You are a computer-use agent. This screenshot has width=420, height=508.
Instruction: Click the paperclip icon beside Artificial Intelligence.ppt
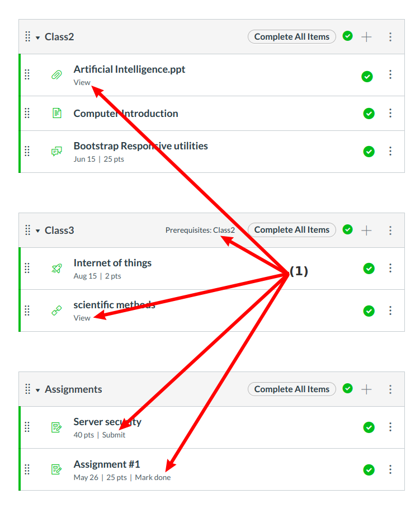point(56,75)
